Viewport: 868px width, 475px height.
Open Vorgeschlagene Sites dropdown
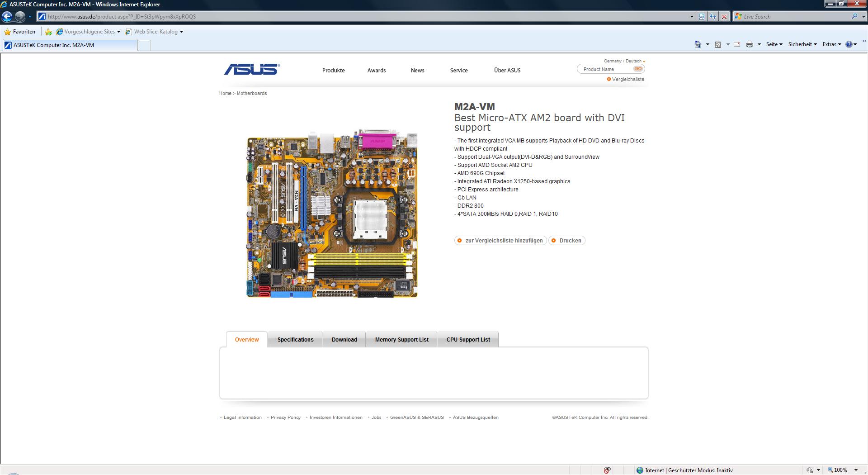tap(88, 32)
